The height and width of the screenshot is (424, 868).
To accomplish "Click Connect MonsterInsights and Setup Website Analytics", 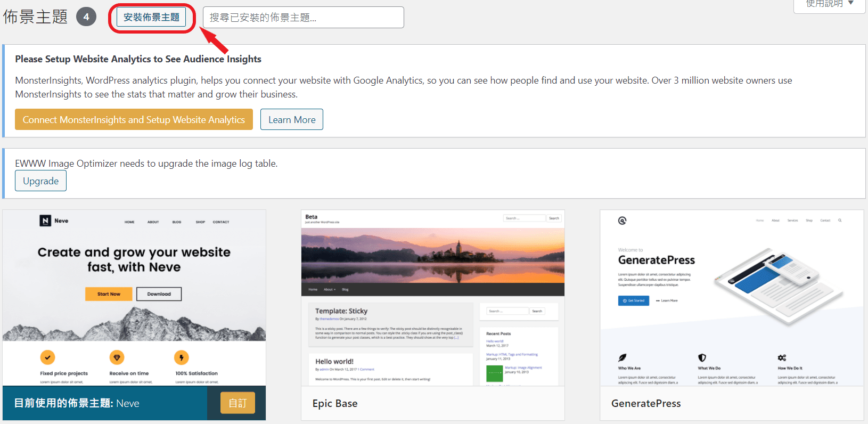I will (134, 120).
